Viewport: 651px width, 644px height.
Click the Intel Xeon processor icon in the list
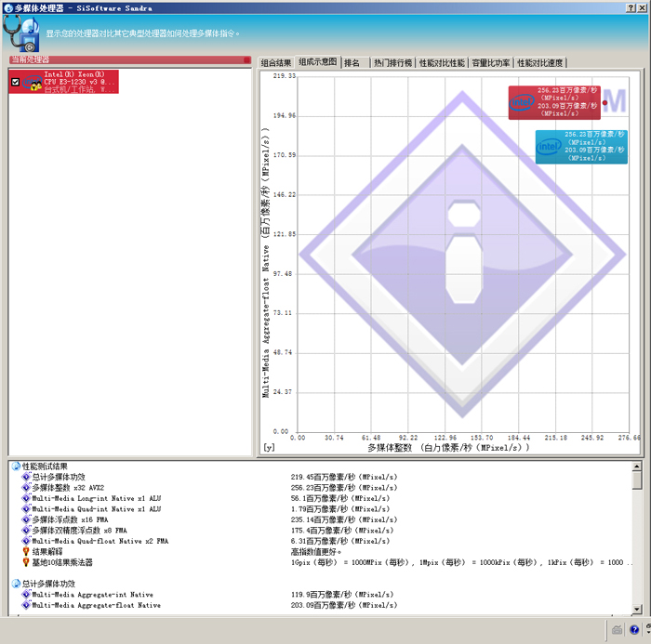(32, 83)
